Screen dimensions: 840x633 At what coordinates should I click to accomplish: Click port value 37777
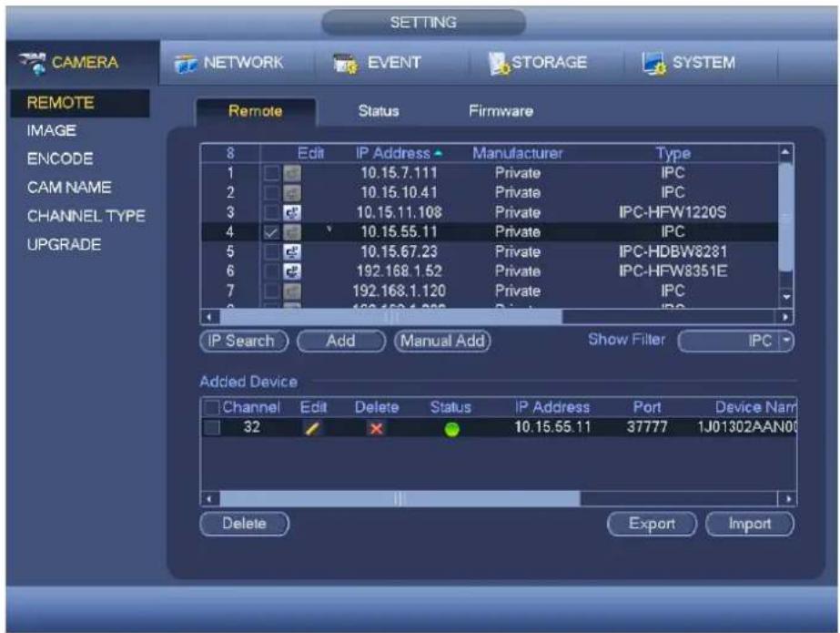[647, 427]
